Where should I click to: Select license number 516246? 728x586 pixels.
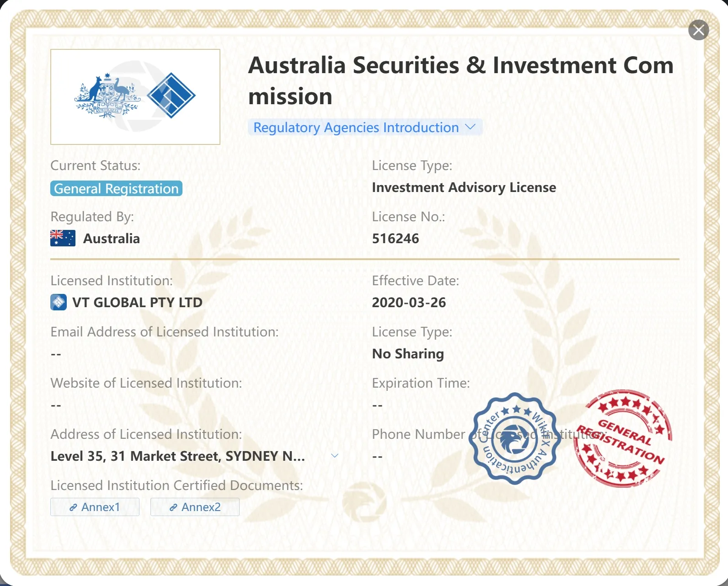pyautogui.click(x=396, y=239)
